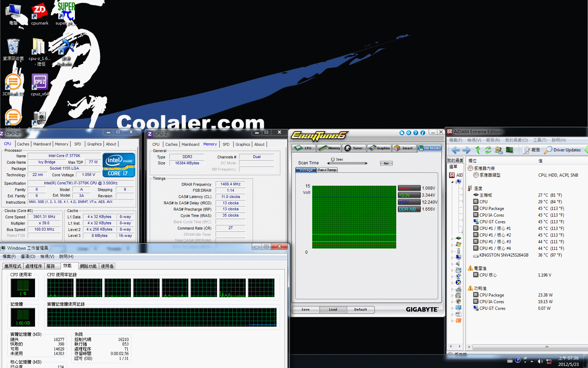The image size is (588, 368).
Task: Toggle Vcore voltage graph line
Action: 409,188
